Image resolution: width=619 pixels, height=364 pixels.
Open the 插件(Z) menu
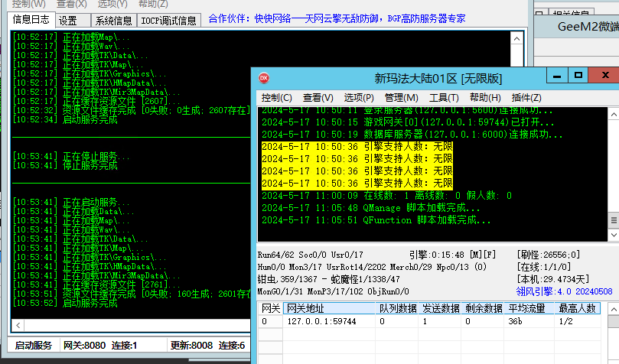[x=526, y=98]
